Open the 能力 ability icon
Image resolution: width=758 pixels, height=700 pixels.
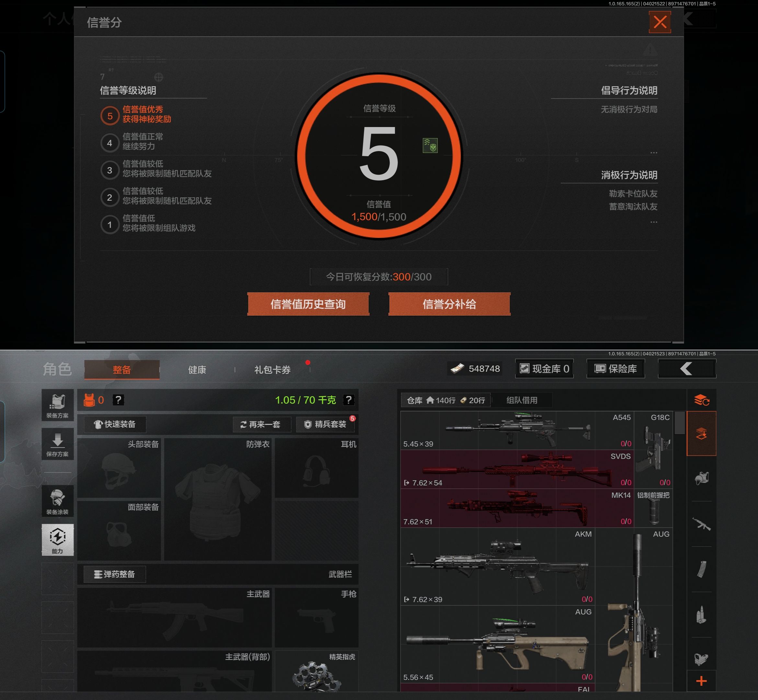pos(58,540)
